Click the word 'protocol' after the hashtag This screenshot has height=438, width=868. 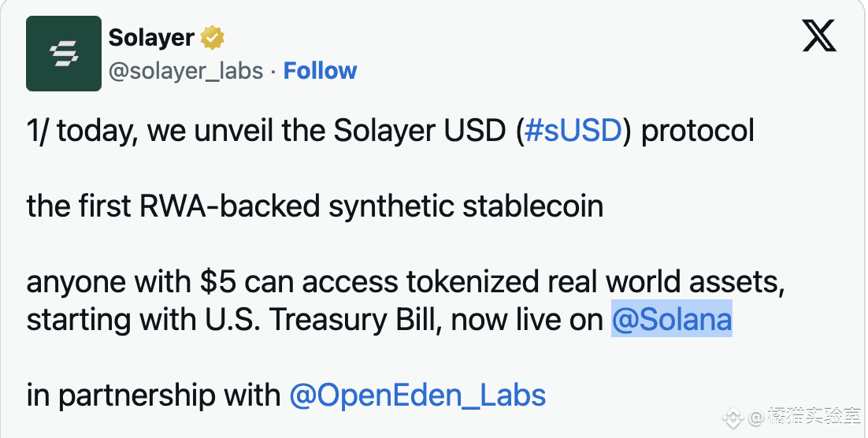(x=698, y=132)
